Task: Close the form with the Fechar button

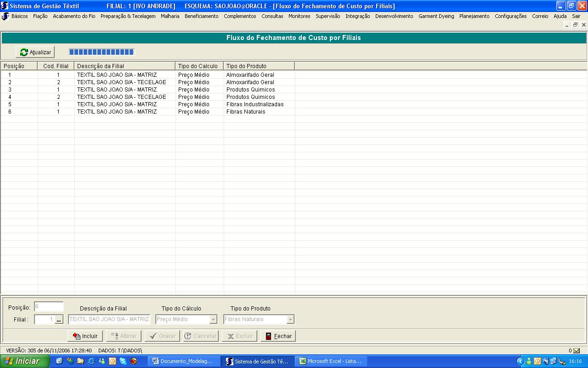Action: pos(278,336)
